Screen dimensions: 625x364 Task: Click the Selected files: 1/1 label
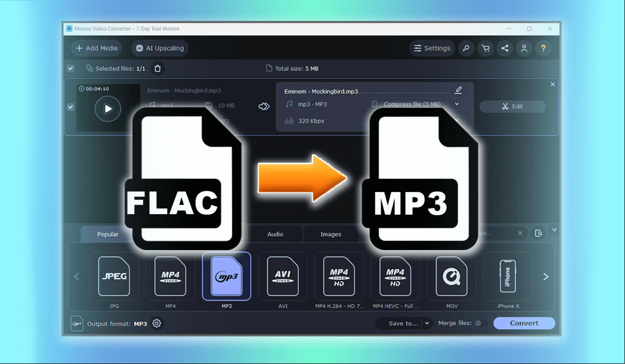[x=120, y=68]
